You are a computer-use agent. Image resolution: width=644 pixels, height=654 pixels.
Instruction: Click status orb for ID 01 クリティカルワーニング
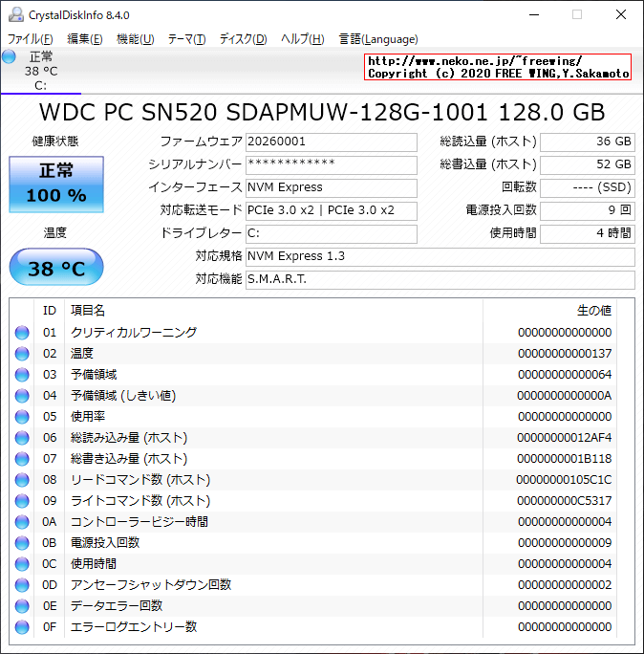(22, 333)
